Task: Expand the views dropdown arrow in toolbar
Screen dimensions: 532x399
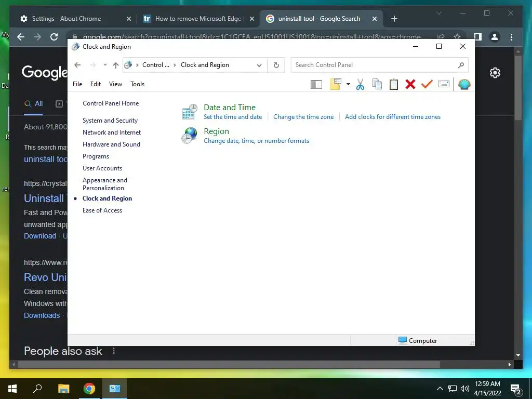Action: point(348,84)
